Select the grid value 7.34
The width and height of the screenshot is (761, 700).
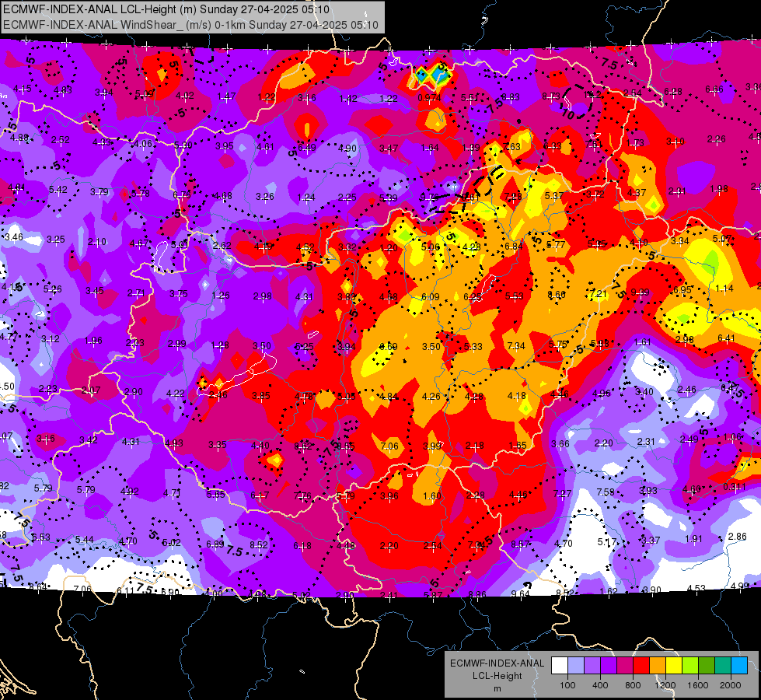(x=516, y=345)
